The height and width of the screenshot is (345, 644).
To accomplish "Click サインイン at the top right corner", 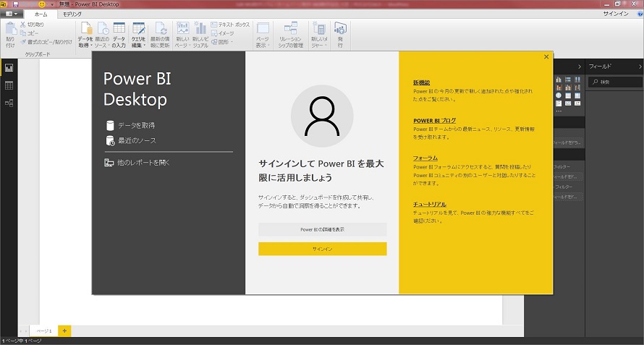I will click(x=616, y=14).
